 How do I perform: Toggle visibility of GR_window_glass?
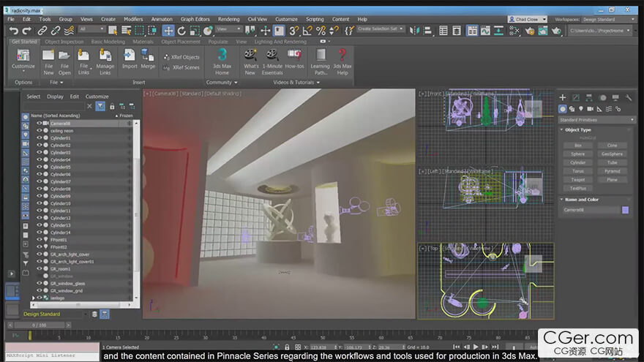click(40, 283)
